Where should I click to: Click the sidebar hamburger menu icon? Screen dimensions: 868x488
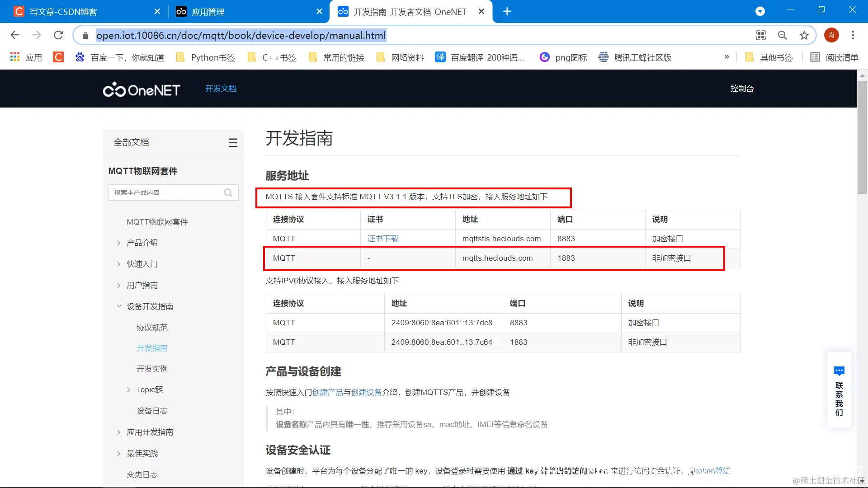(x=233, y=143)
